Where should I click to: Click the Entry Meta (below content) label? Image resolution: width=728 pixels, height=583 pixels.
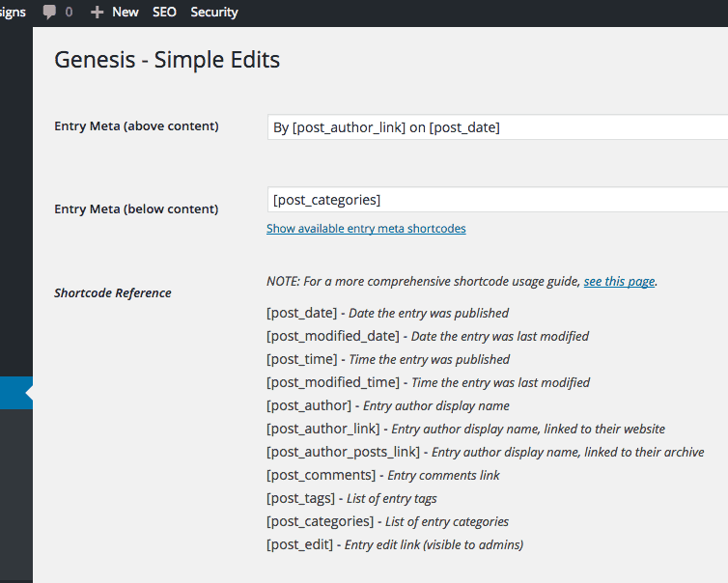136,208
